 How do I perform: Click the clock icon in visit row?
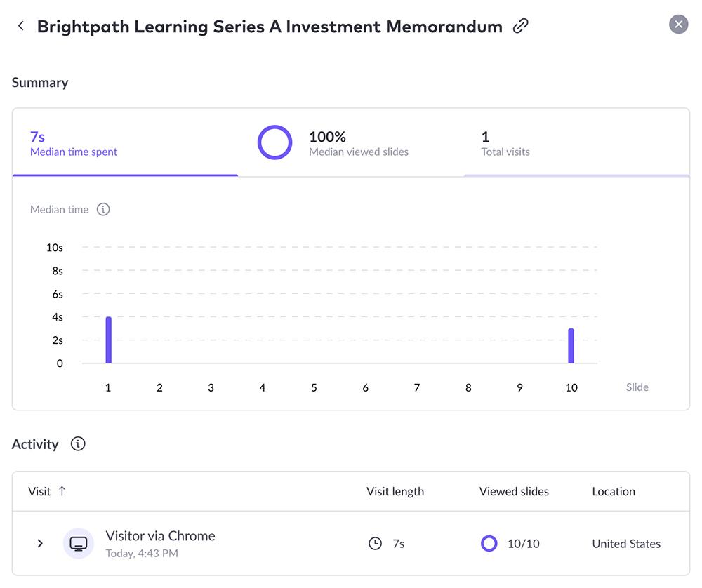click(375, 543)
